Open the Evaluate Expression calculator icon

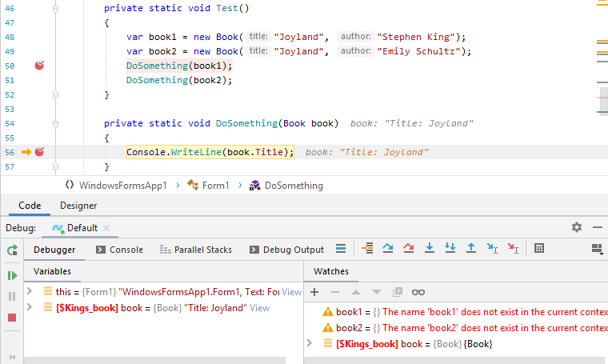[x=539, y=248]
